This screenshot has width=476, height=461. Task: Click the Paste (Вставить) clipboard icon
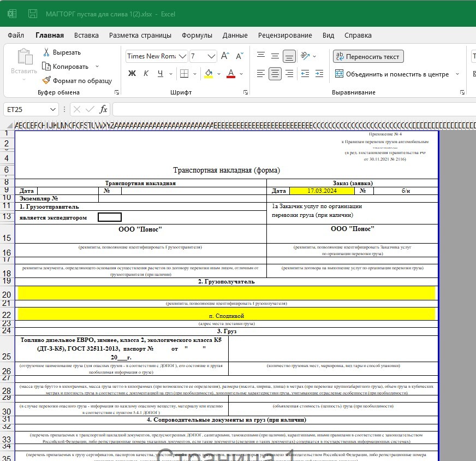coord(25,56)
